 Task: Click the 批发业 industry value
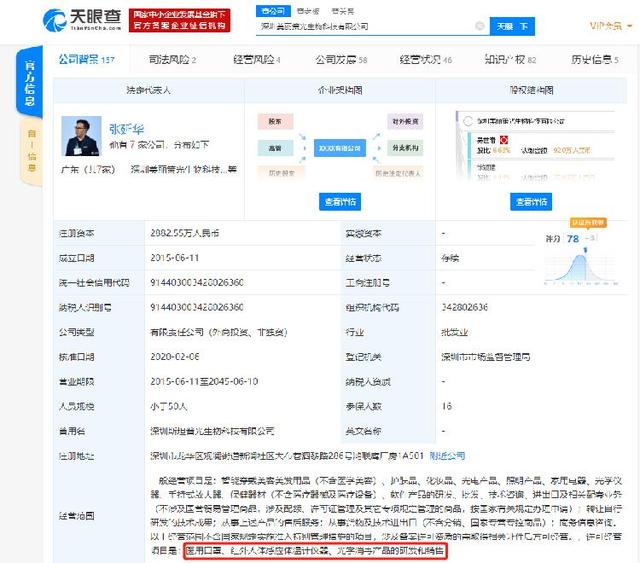[x=454, y=332]
